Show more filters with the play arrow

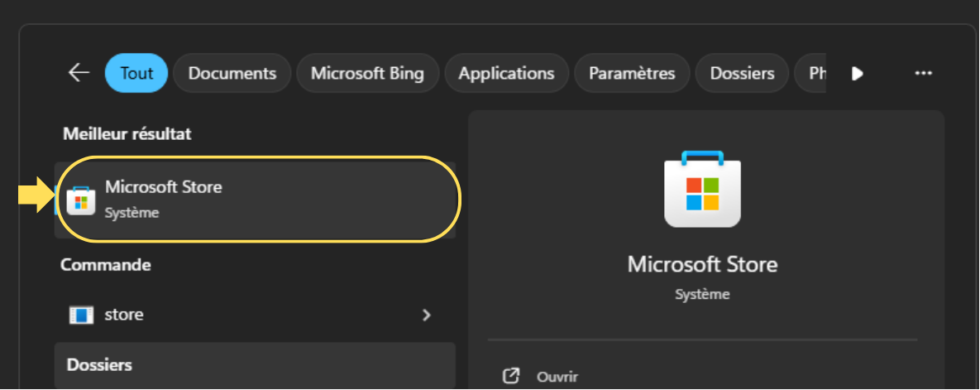[858, 74]
